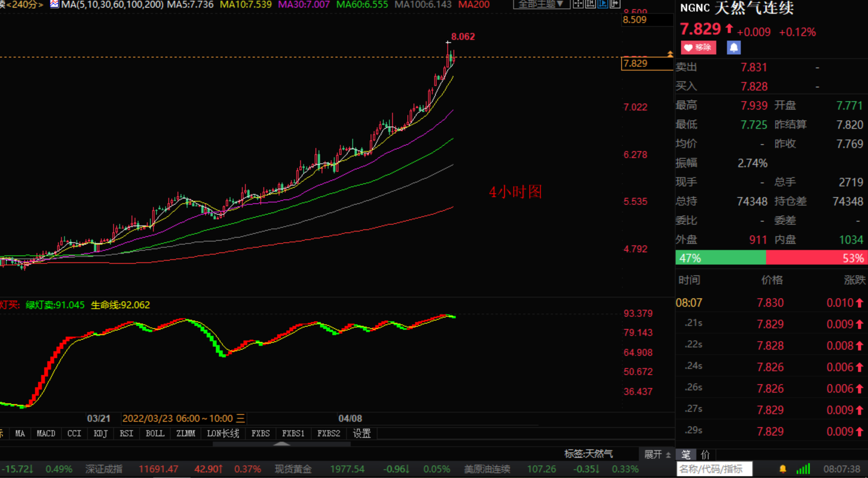Click the green 47% portion of ratio bar

click(720, 258)
